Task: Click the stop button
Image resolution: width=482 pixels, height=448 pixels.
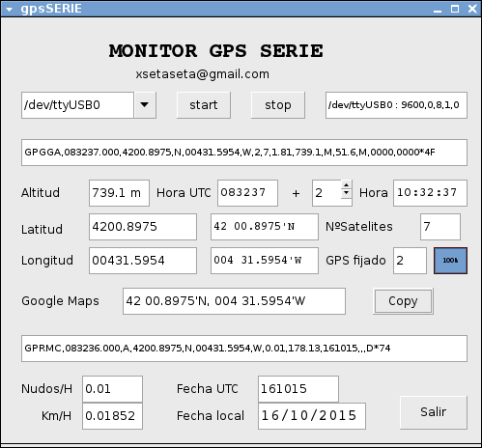Action: click(278, 105)
